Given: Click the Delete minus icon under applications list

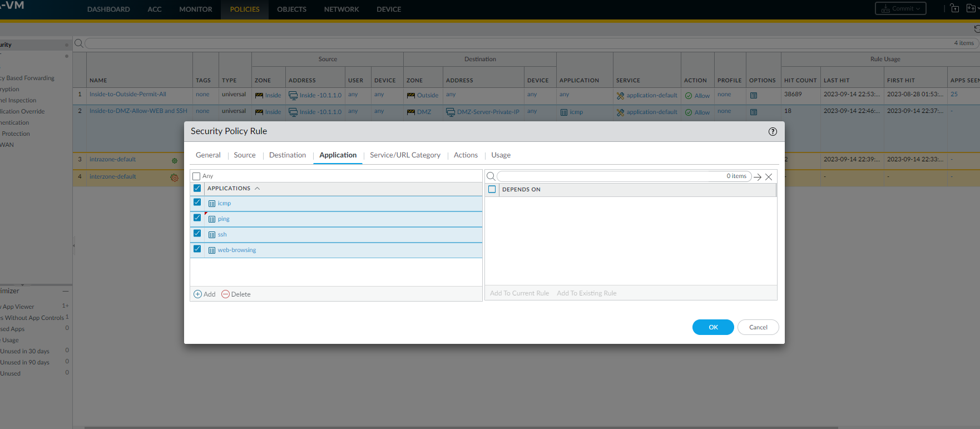Looking at the screenshot, I should pyautogui.click(x=225, y=294).
